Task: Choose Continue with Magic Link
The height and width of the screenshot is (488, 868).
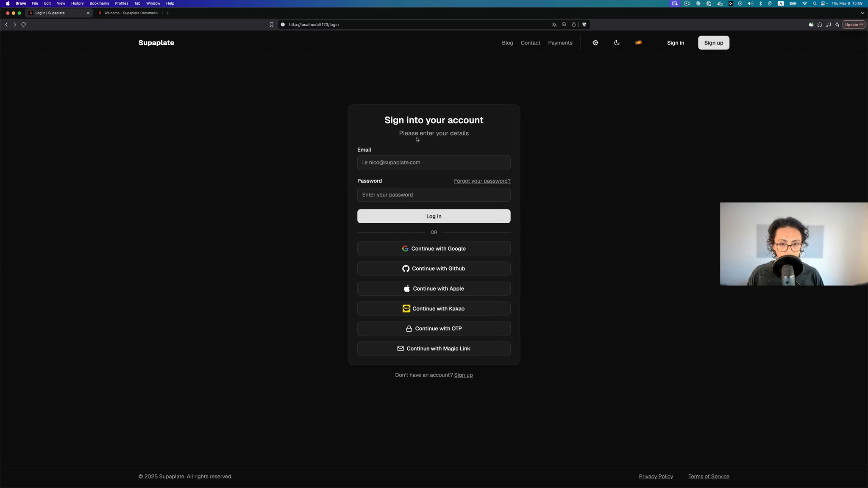Action: (x=434, y=349)
